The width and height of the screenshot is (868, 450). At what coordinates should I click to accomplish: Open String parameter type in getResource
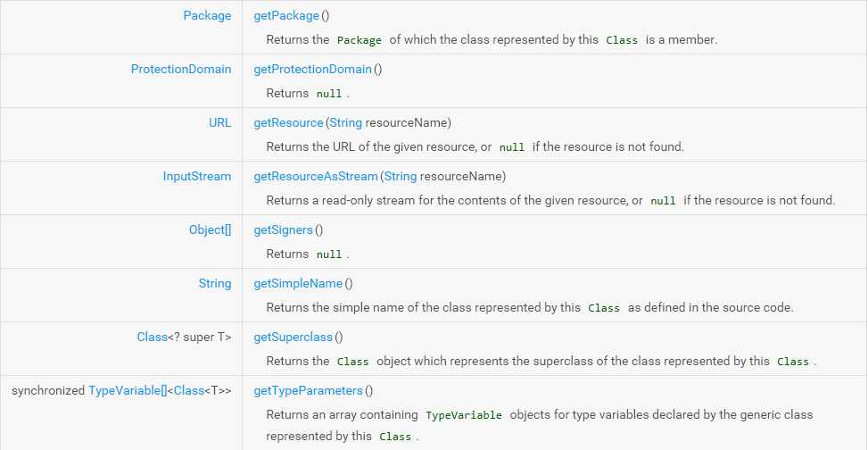pos(346,123)
